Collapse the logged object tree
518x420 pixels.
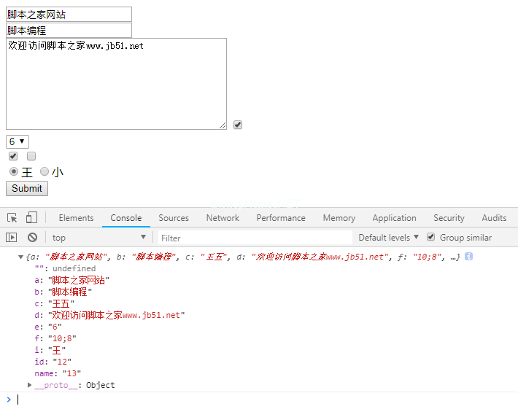(x=20, y=257)
